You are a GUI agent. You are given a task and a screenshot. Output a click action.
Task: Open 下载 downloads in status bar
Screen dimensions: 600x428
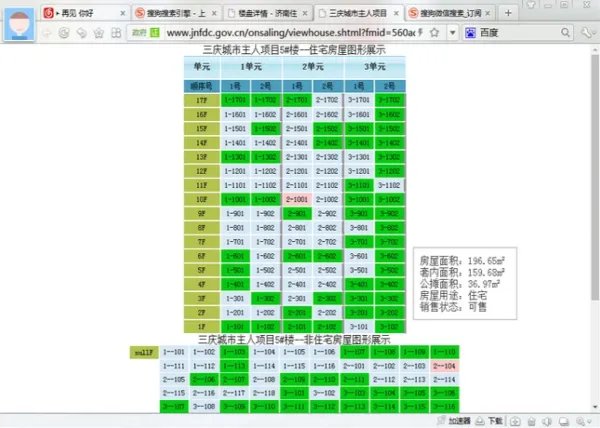489,421
